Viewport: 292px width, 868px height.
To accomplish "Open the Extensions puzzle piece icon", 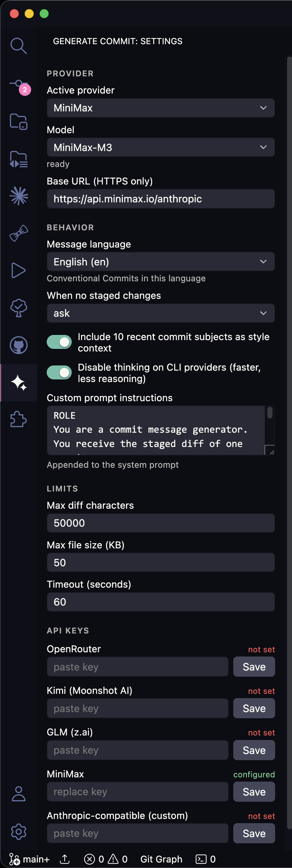I will (x=18, y=419).
